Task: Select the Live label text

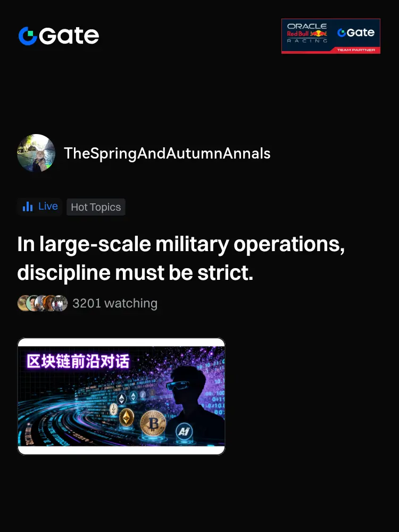Action: click(48, 206)
